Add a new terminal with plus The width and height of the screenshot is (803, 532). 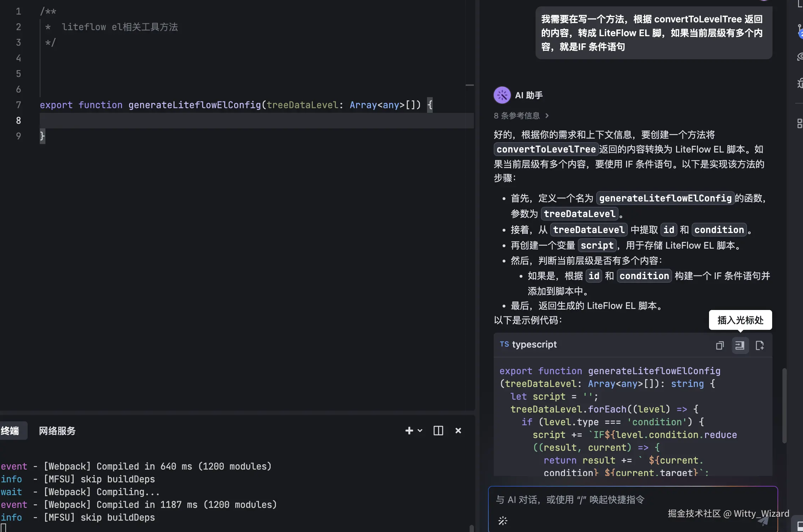(409, 431)
